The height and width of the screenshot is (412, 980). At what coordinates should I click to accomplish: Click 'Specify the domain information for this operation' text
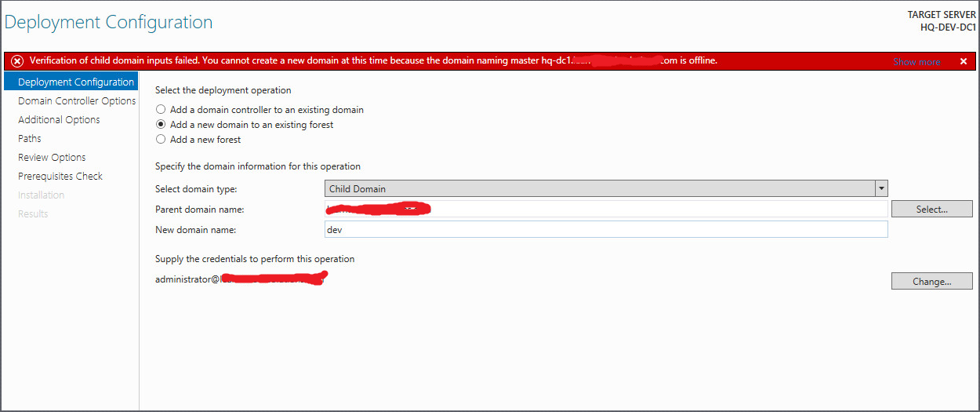(258, 166)
